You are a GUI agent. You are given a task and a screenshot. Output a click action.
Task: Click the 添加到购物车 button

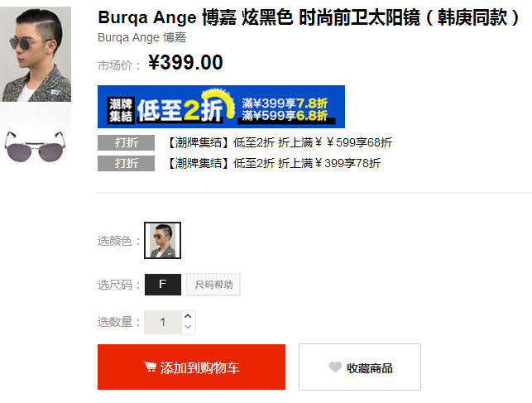pos(191,367)
